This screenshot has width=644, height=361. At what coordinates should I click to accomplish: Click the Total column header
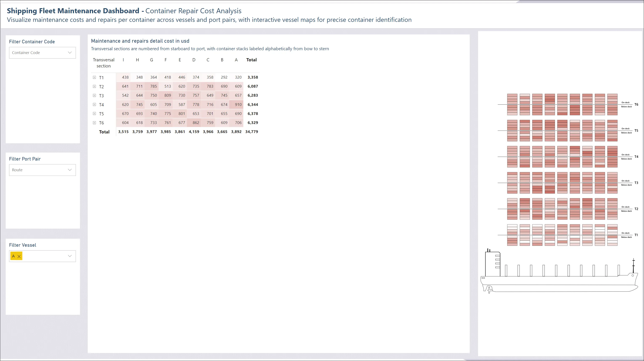252,60
